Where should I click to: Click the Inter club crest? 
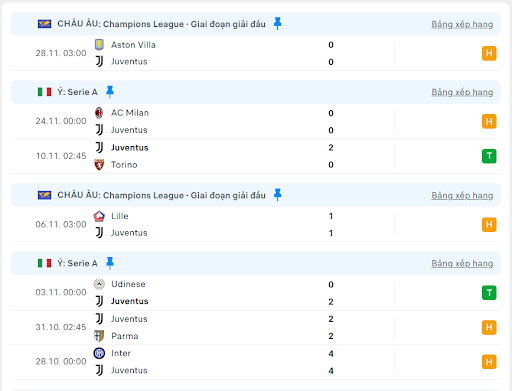point(99,353)
